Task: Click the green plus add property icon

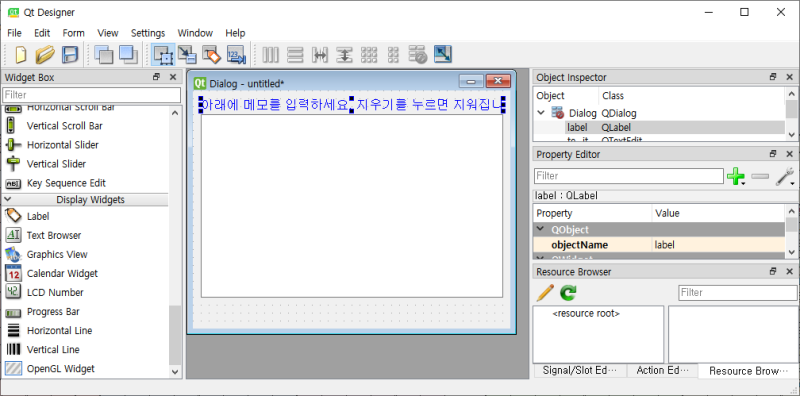Action: (735, 176)
